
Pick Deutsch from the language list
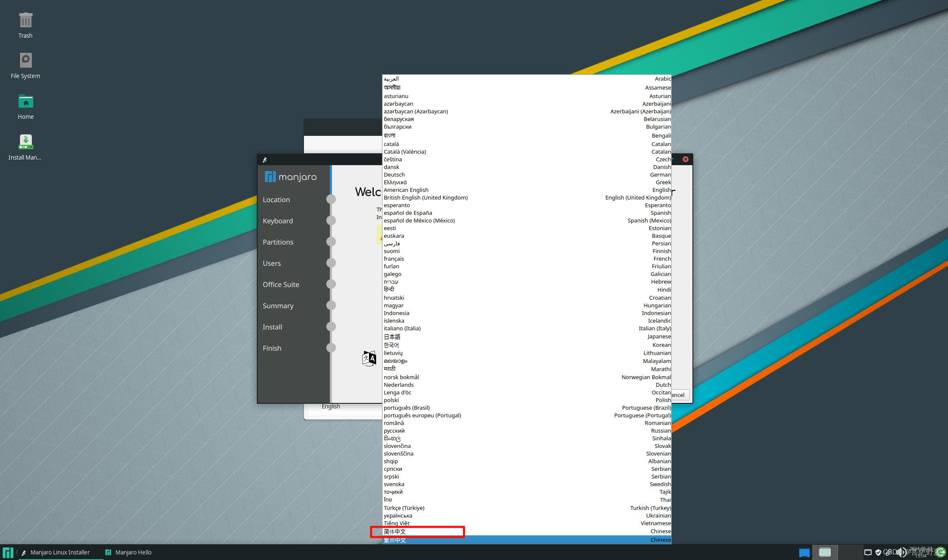click(x=394, y=174)
